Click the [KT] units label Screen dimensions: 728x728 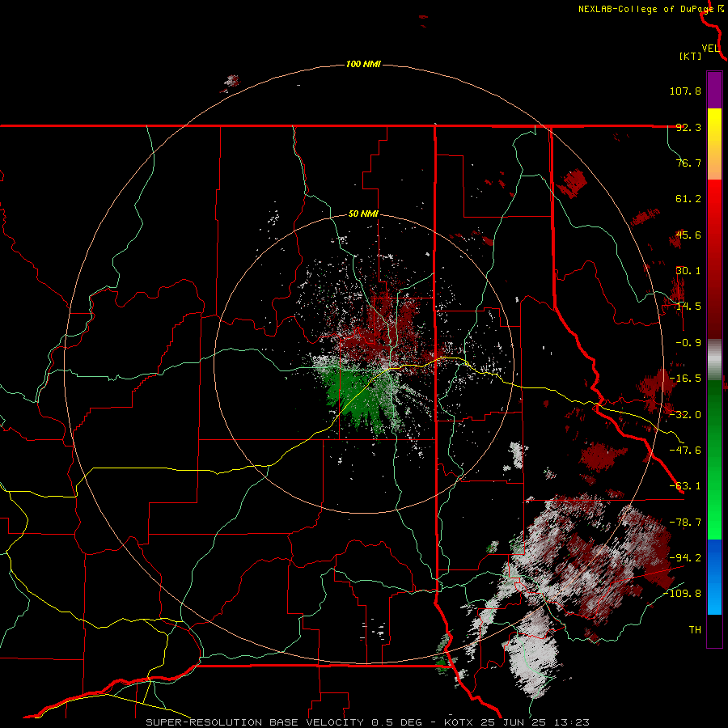click(690, 56)
